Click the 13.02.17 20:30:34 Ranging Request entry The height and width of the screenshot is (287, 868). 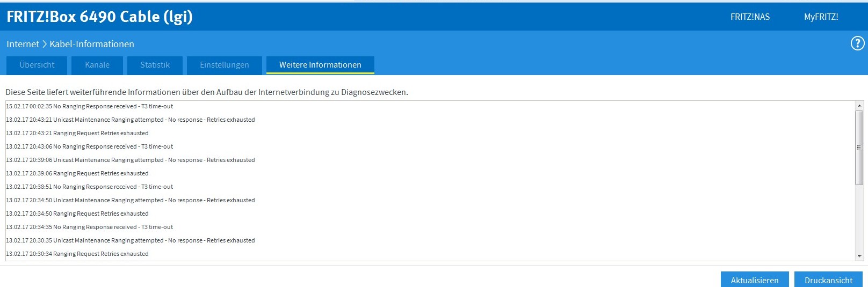77,254
